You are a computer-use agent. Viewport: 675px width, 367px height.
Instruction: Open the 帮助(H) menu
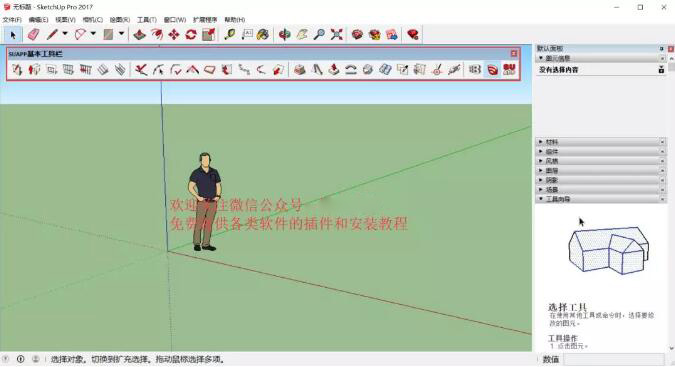pos(235,20)
